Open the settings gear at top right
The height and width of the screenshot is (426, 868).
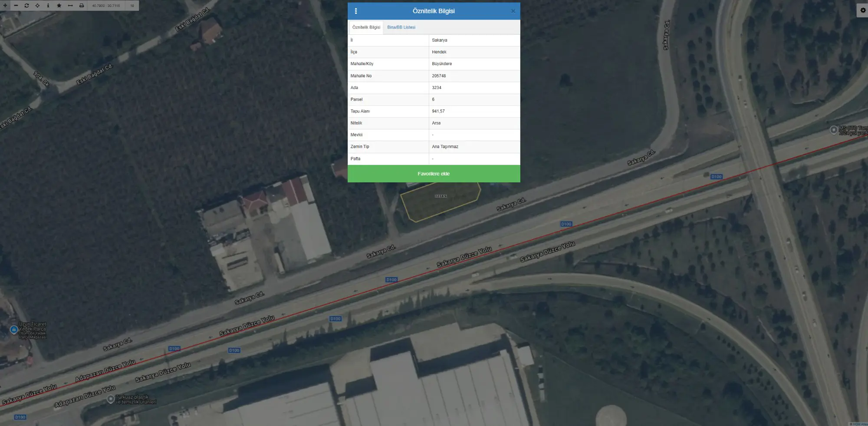(863, 10)
